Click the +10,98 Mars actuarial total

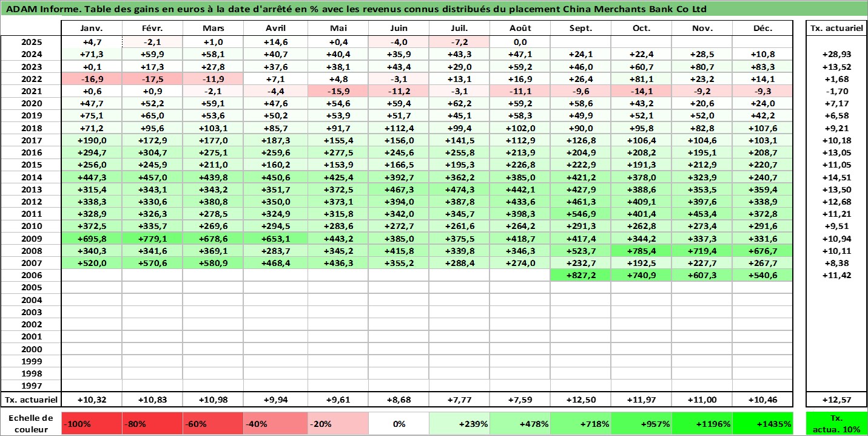[x=214, y=400]
